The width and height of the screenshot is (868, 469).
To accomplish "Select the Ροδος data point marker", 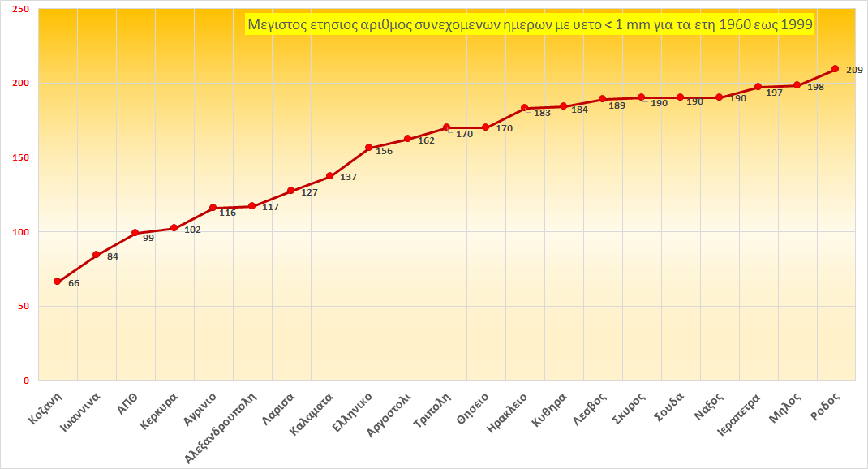I will [835, 69].
